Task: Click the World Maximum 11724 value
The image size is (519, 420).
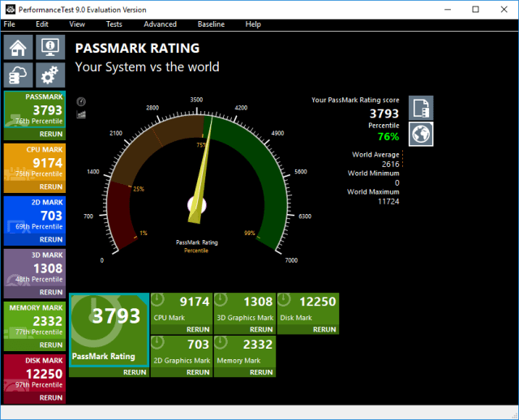Action: pyautogui.click(x=388, y=202)
